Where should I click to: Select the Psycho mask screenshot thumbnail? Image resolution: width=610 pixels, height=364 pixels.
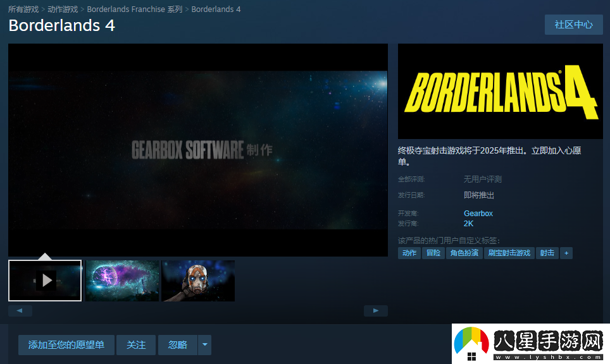coord(198,281)
